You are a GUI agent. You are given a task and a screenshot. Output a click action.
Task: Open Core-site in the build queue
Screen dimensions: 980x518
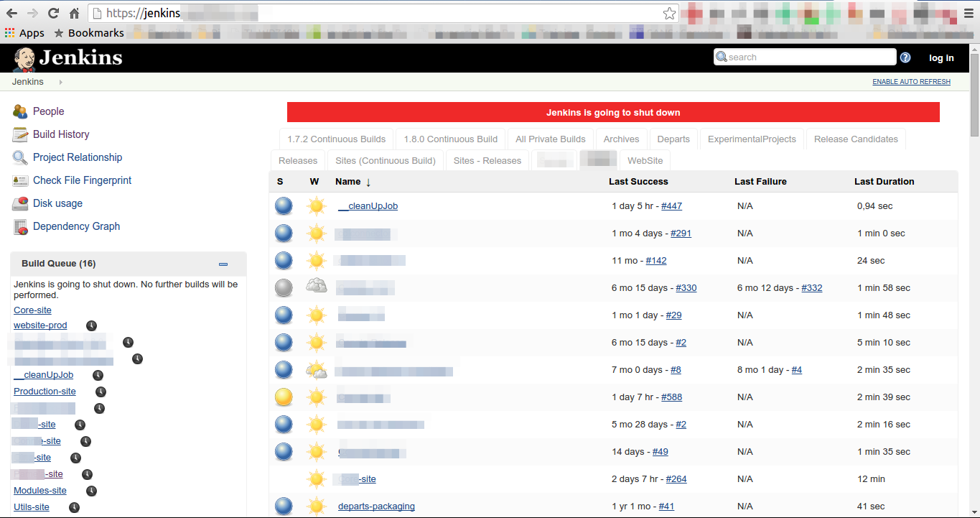pyautogui.click(x=32, y=310)
